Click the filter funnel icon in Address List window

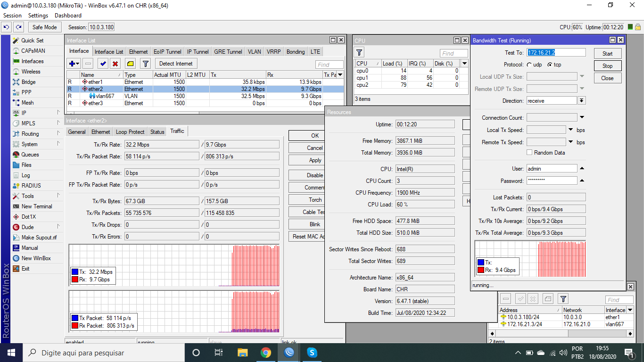point(563,299)
